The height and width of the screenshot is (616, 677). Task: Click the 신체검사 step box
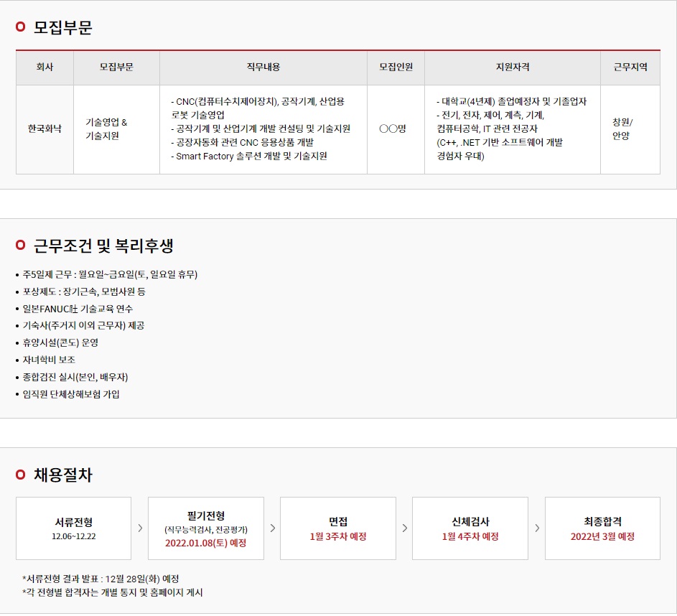click(470, 528)
